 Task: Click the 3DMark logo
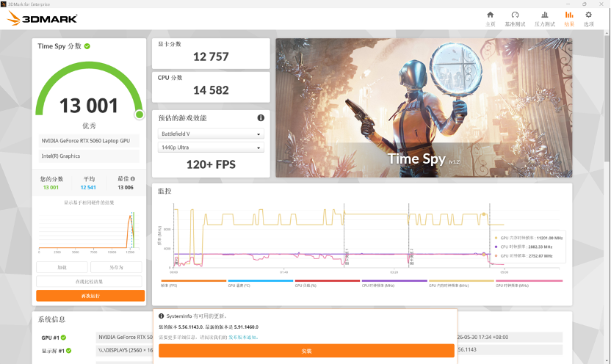(42, 18)
